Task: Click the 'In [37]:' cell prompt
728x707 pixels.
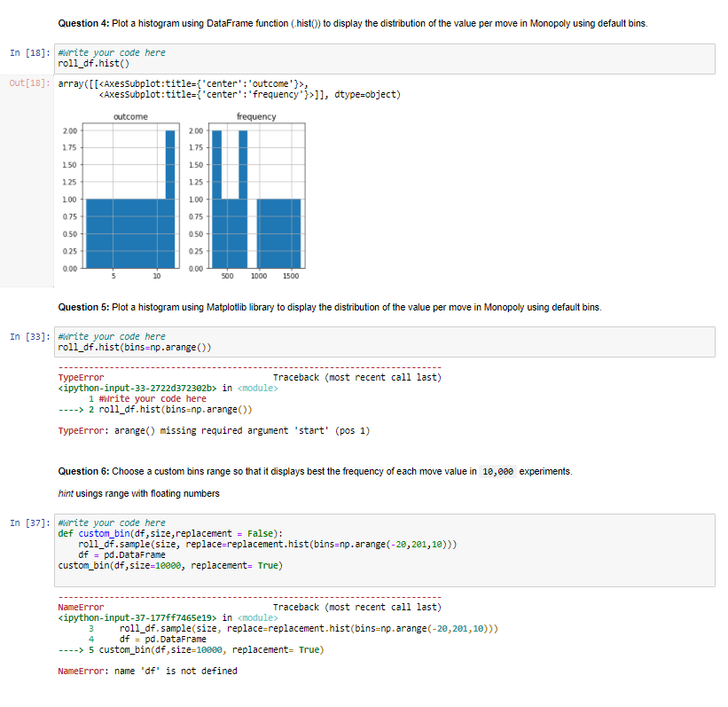Action: [x=30, y=523]
